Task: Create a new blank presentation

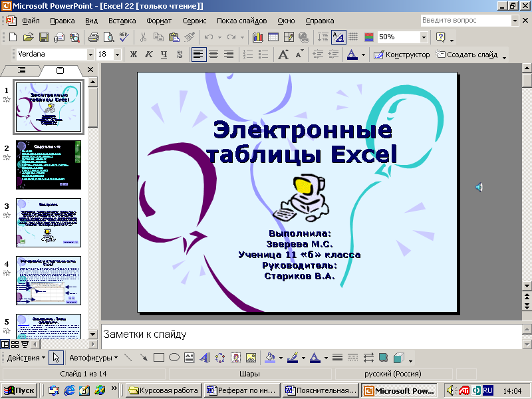Action: [13, 37]
